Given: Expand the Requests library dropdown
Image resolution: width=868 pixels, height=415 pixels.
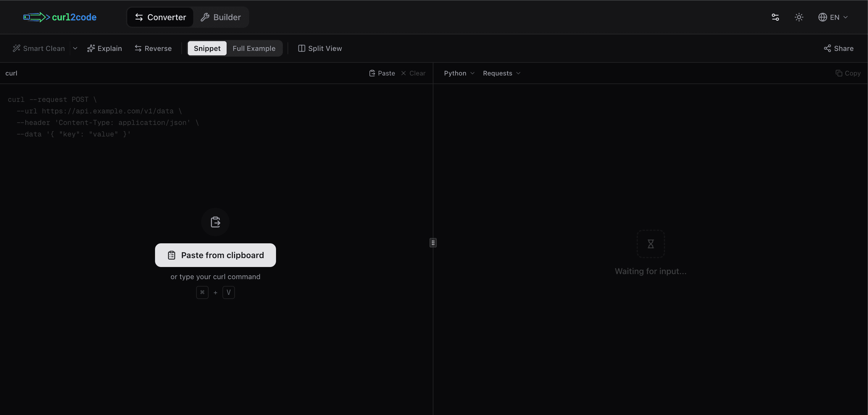Looking at the screenshot, I should 501,73.
